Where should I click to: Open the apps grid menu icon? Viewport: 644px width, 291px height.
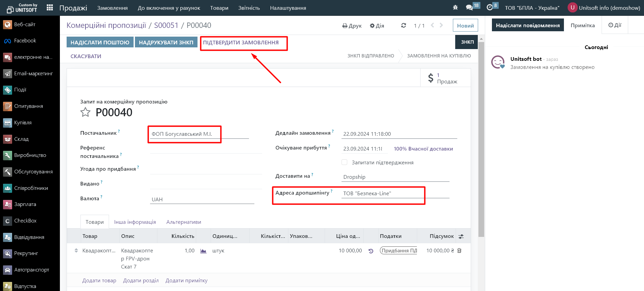pyautogui.click(x=50, y=7)
